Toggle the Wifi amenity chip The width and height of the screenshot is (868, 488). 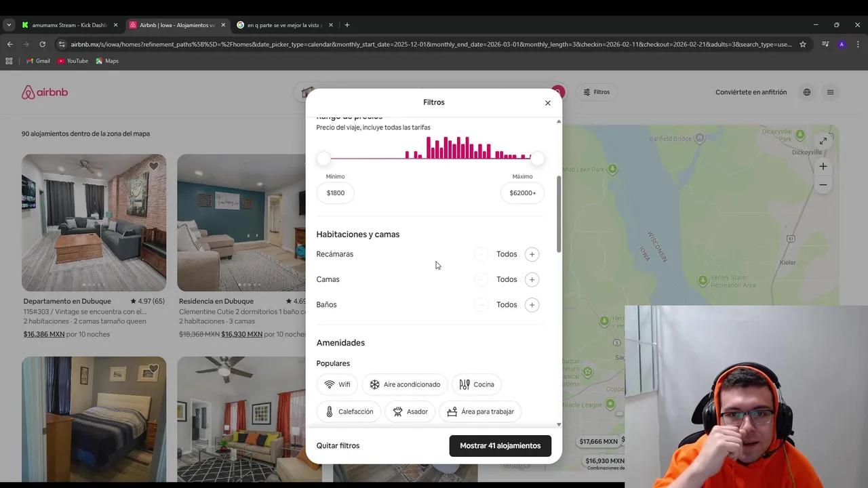337,384
